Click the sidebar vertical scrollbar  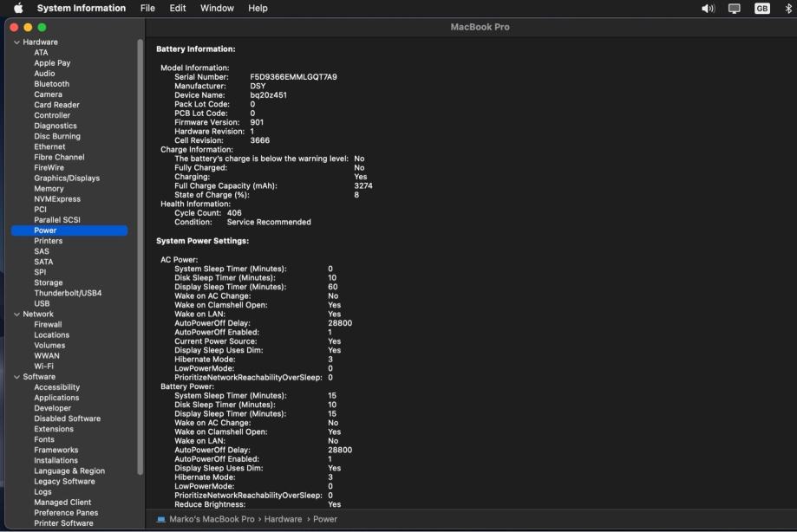tap(140, 256)
